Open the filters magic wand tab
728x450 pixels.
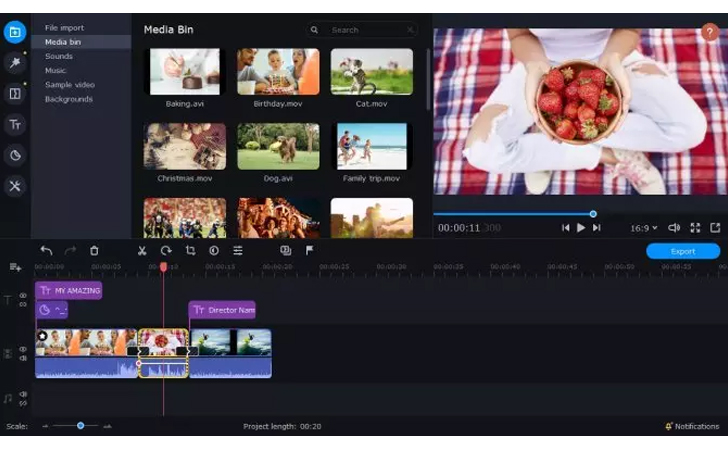click(15, 63)
